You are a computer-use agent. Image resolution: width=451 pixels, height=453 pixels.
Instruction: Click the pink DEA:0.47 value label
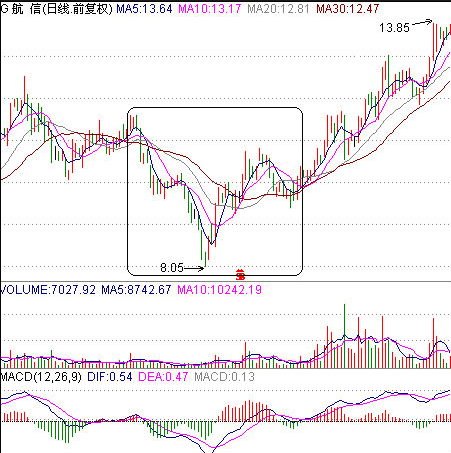[163, 377]
